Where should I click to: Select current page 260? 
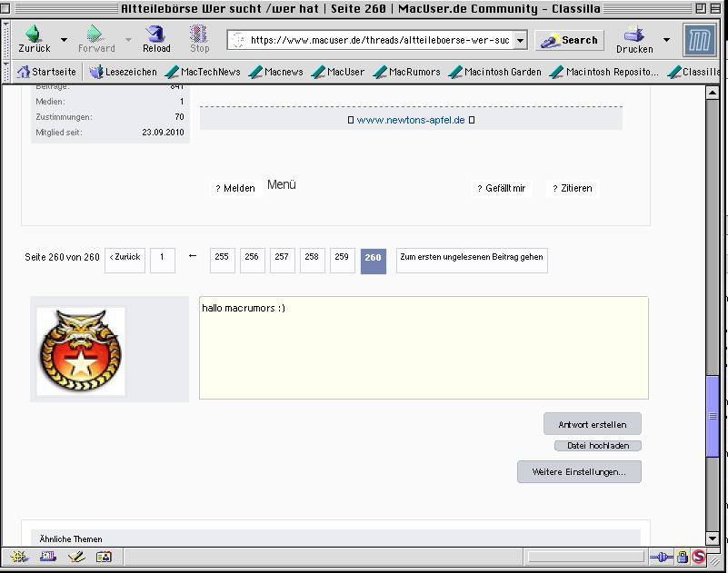[374, 262]
